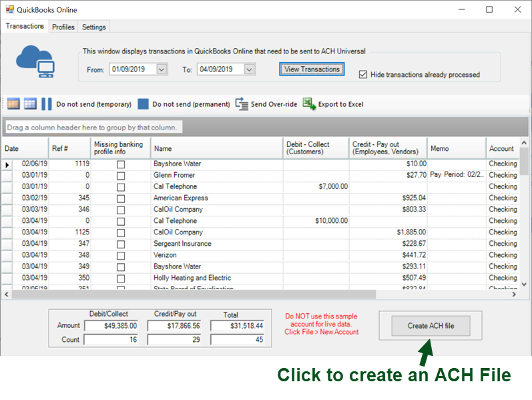Viewport: 532px width, 400px height.
Task: Check missing banking box for Holly Heating and Electric
Action: click(x=121, y=278)
